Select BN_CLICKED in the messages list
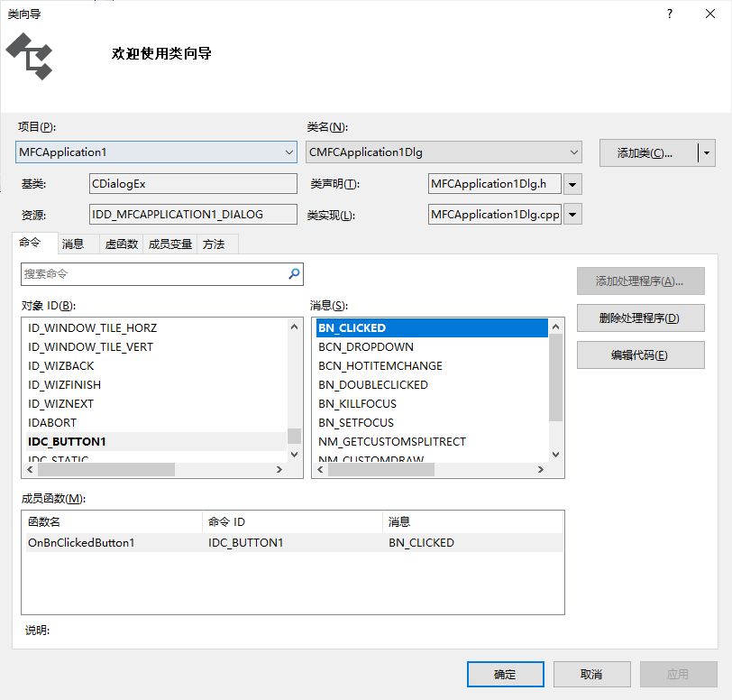Screen dimensions: 732x700 (432, 328)
